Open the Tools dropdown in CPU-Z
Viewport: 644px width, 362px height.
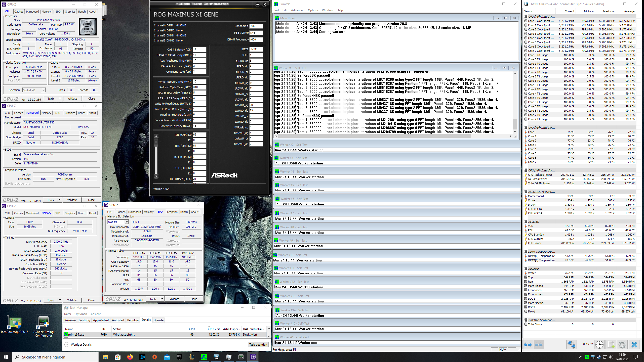[x=60, y=98]
